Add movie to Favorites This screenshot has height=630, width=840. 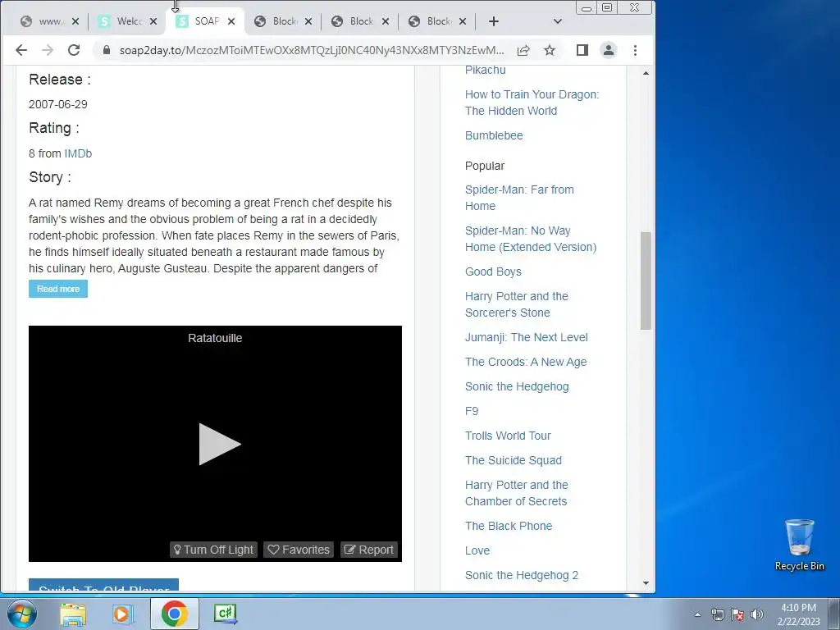[x=299, y=550]
